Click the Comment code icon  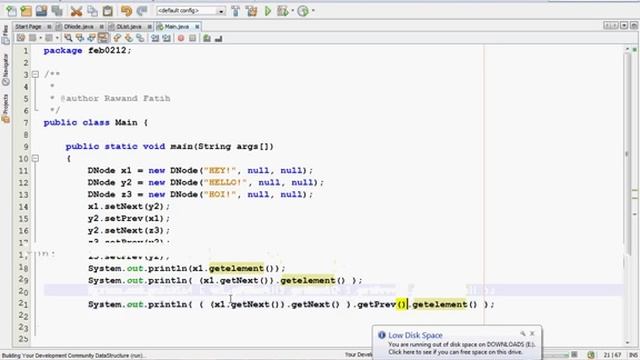tap(207, 38)
